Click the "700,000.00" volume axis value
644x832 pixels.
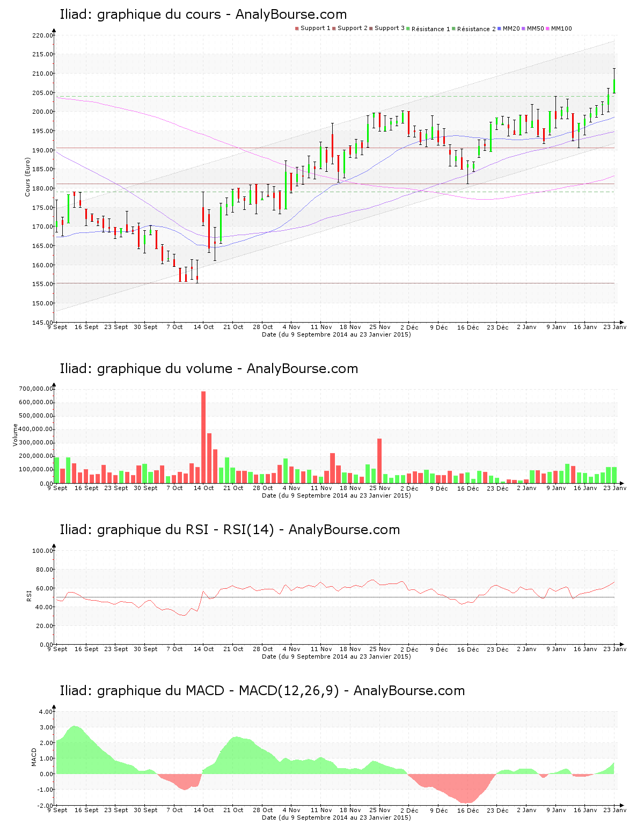click(x=36, y=389)
